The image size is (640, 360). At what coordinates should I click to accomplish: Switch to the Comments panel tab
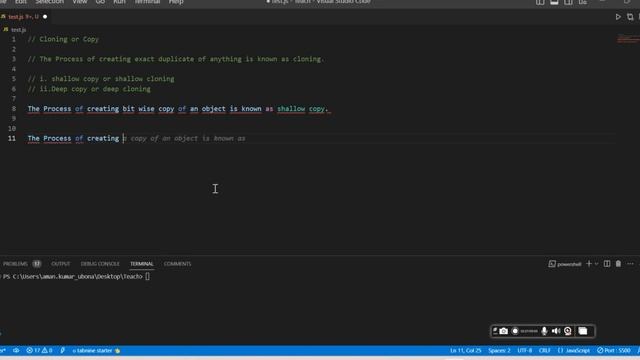[177, 264]
